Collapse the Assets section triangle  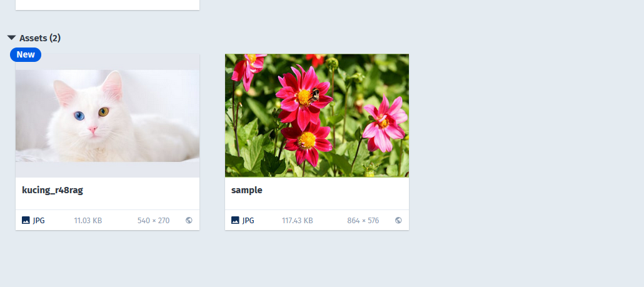pyautogui.click(x=11, y=38)
